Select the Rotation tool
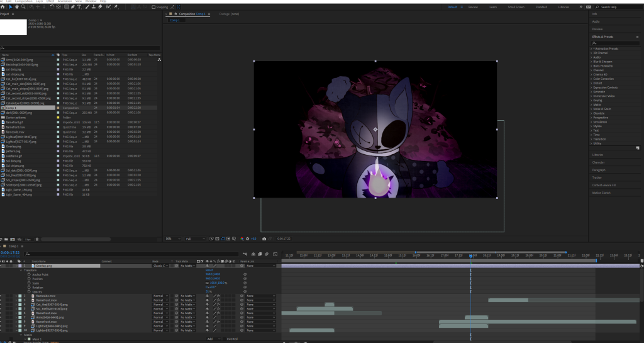Viewport: 644px width, 343px height. (x=52, y=7)
